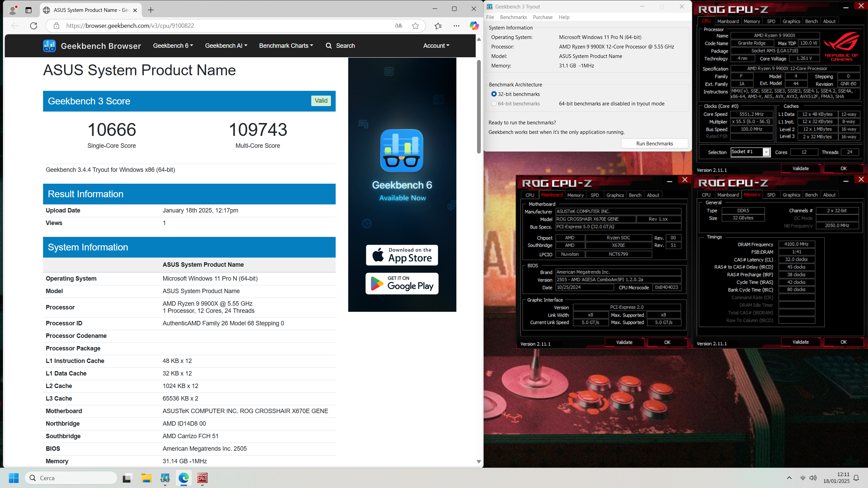Go back with the browser back arrow
Image resolution: width=868 pixels, height=488 pixels.
pos(15,26)
